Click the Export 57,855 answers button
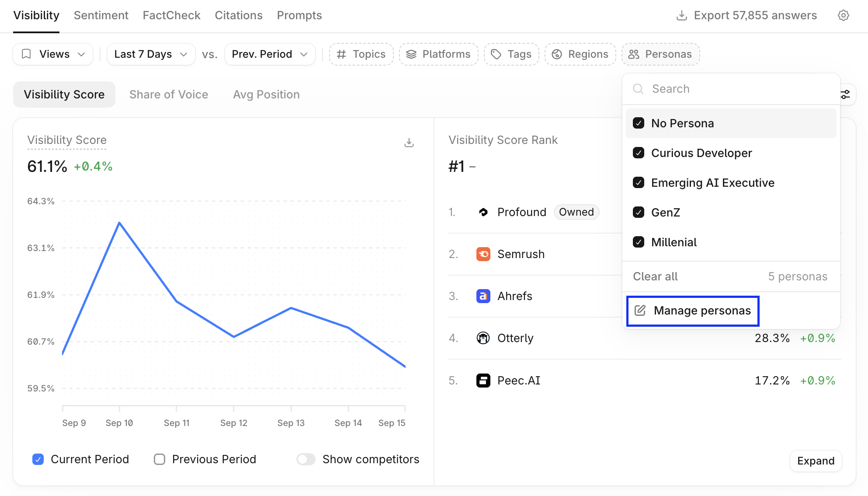Viewport: 868px width, 496px height. [x=746, y=15]
